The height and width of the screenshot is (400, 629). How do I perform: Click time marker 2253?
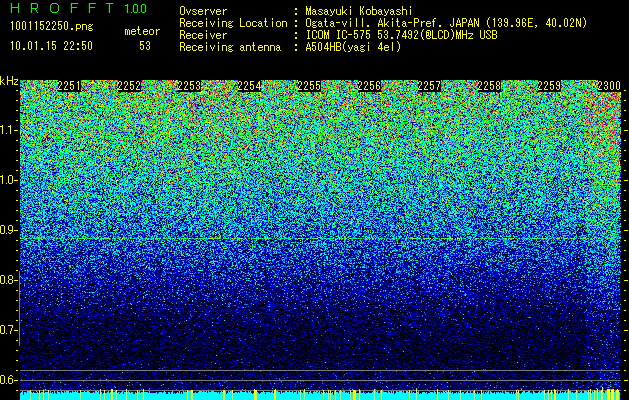189,86
